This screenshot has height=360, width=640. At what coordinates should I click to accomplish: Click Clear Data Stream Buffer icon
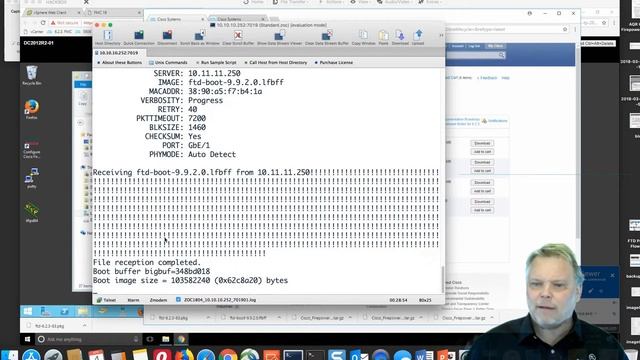tap(327, 38)
